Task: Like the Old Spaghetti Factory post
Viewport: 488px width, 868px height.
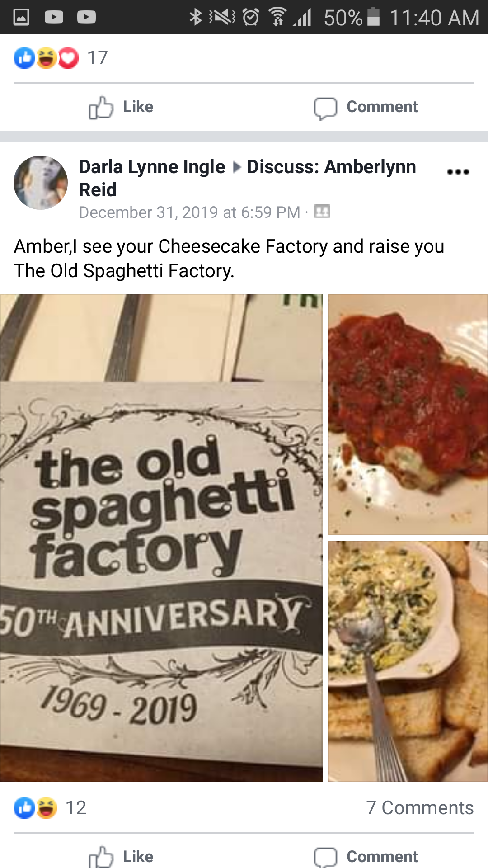Action: tap(121, 857)
